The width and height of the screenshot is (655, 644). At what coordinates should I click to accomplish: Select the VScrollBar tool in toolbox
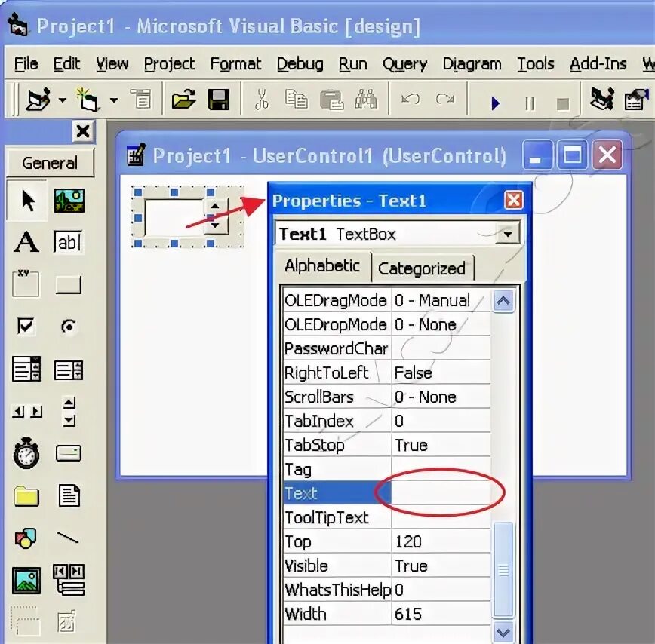click(69, 411)
